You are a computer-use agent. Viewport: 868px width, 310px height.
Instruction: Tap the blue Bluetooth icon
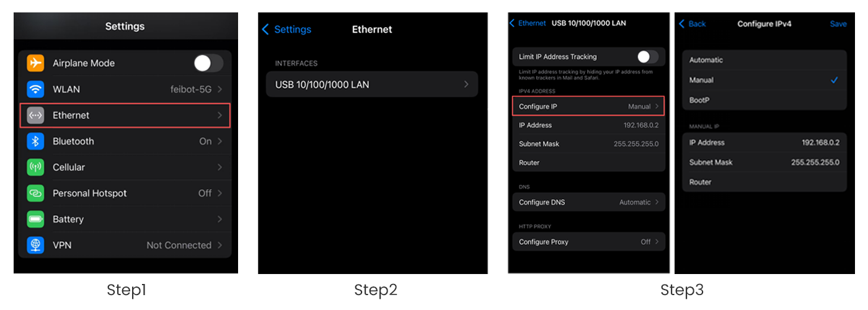(x=35, y=141)
